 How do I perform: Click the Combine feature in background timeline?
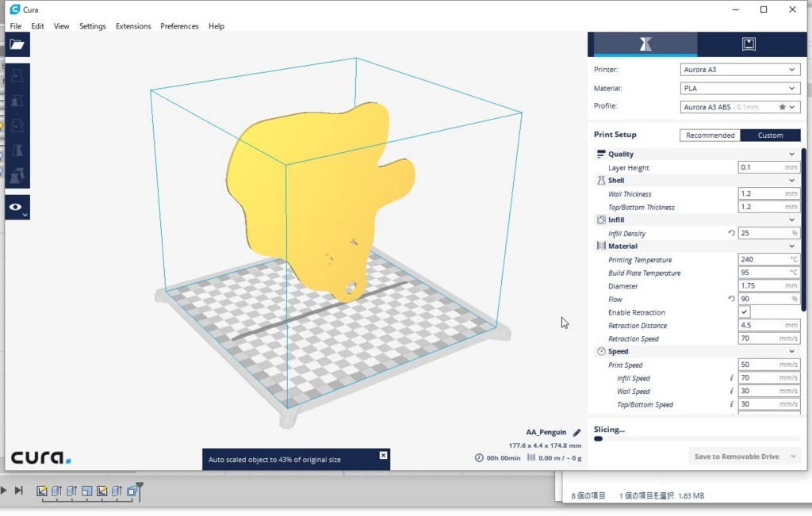[132, 491]
